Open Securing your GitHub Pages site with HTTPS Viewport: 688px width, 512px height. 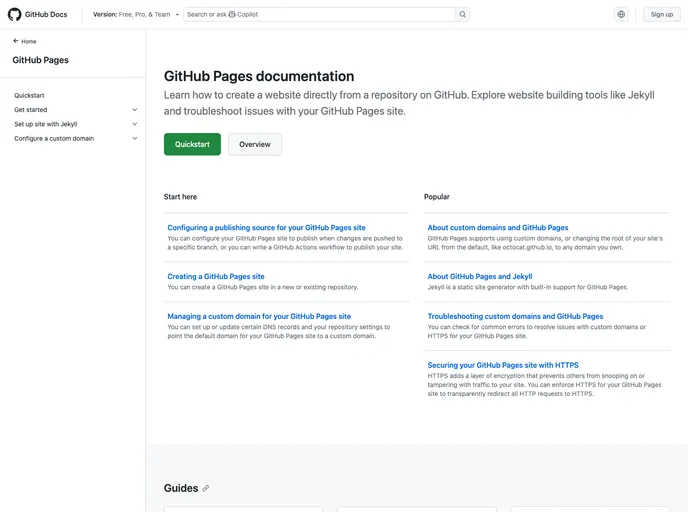click(x=503, y=365)
